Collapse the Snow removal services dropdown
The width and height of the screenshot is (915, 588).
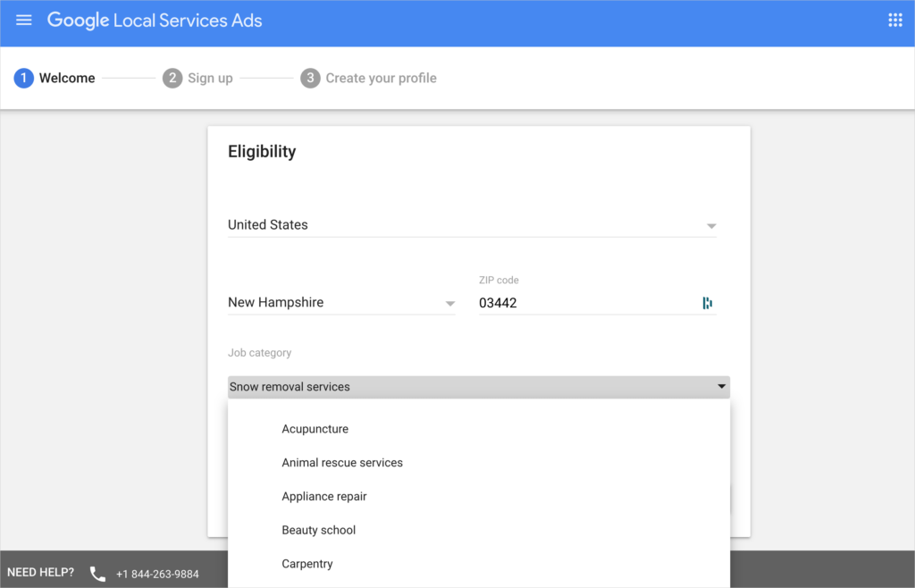479,387
